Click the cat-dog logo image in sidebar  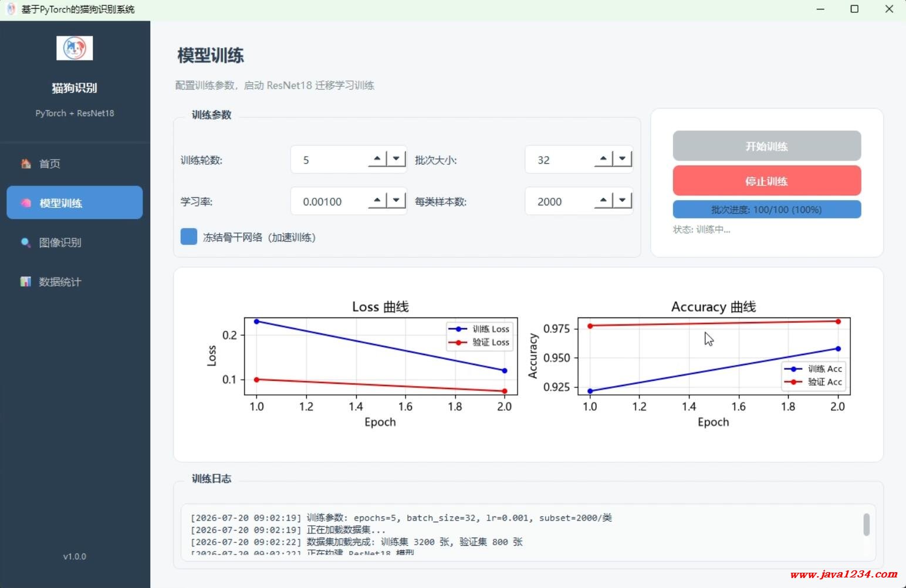click(75, 48)
